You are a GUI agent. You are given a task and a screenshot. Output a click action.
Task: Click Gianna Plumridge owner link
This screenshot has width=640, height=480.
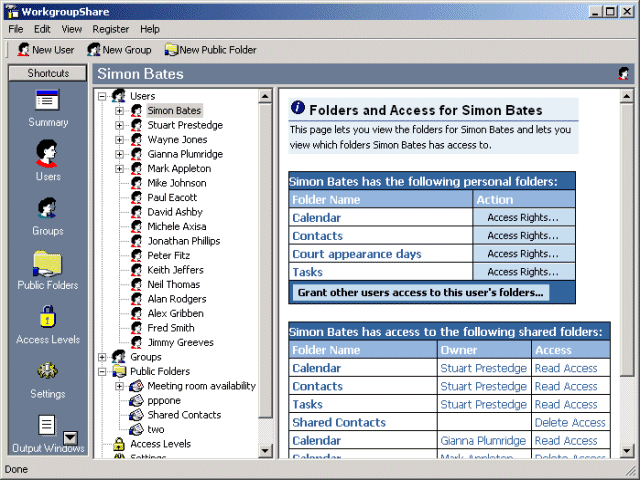point(483,441)
